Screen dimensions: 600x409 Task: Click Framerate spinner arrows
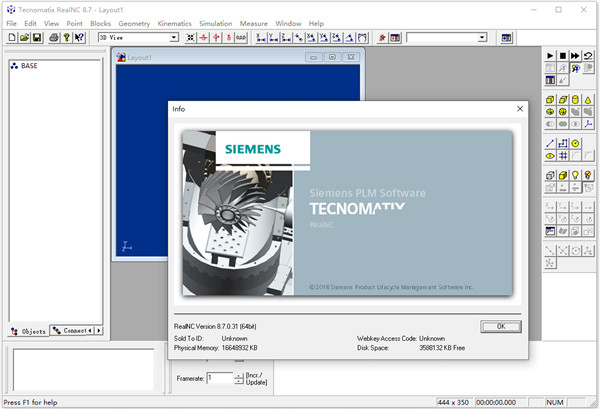pyautogui.click(x=238, y=378)
